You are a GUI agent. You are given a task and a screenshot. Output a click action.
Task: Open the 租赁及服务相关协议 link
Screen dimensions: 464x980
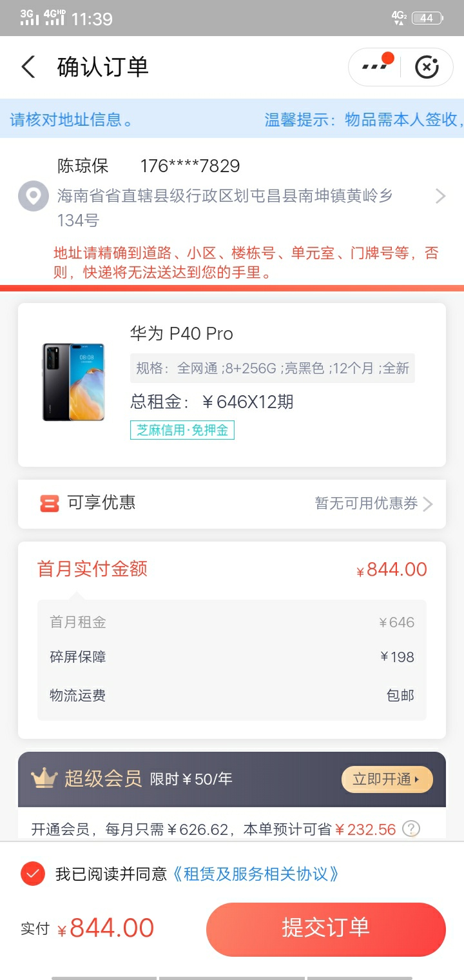(x=256, y=874)
